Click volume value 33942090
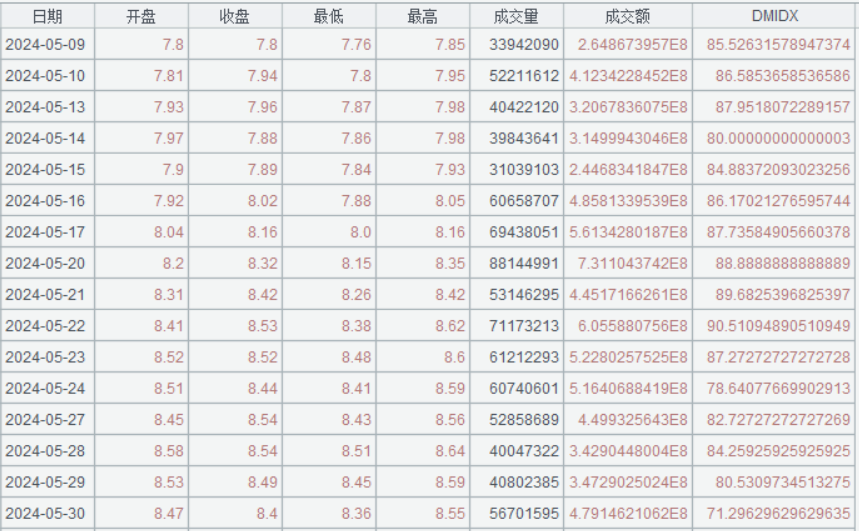 click(524, 44)
